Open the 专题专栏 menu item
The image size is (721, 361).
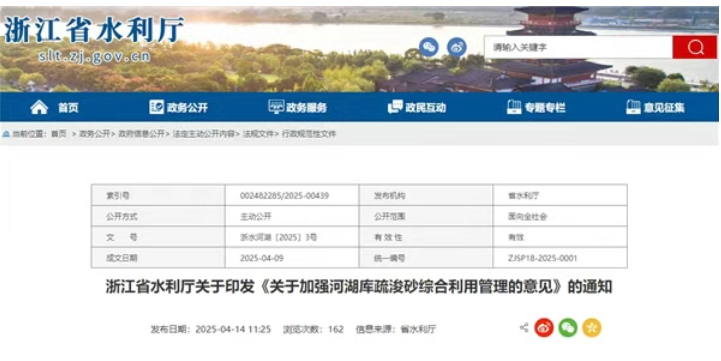(545, 108)
